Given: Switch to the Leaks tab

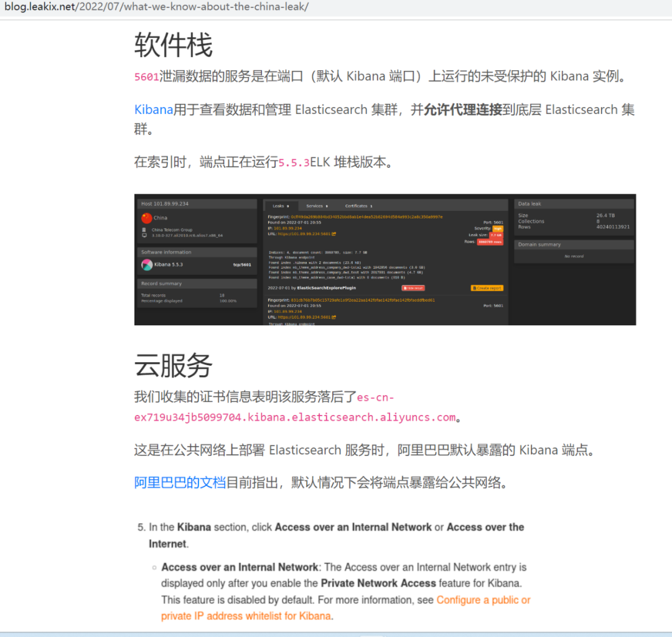Looking at the screenshot, I should 281,206.
